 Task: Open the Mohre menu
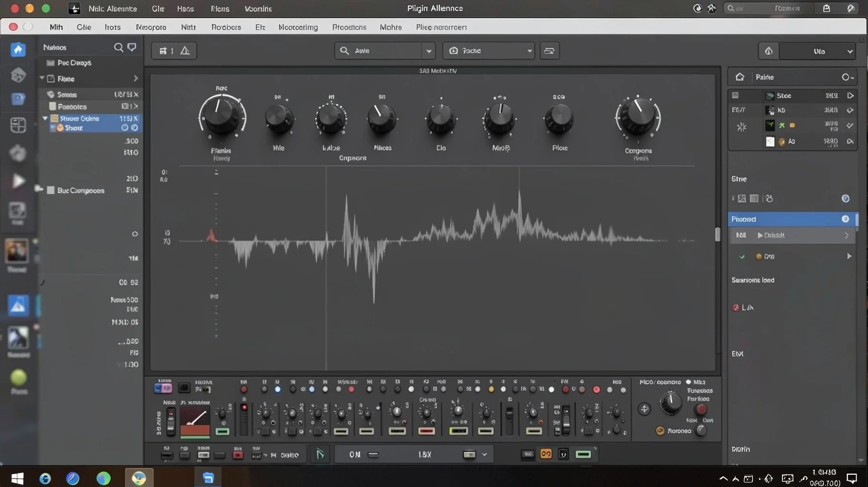click(x=391, y=27)
